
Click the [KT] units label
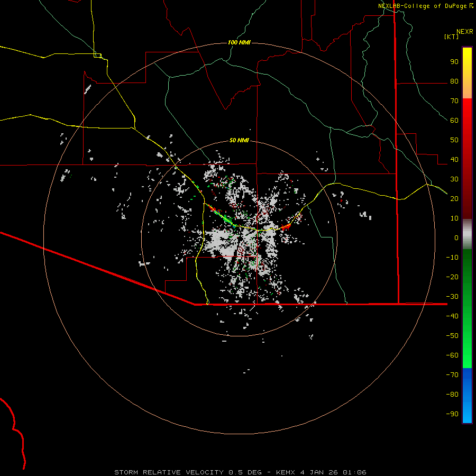(x=451, y=36)
